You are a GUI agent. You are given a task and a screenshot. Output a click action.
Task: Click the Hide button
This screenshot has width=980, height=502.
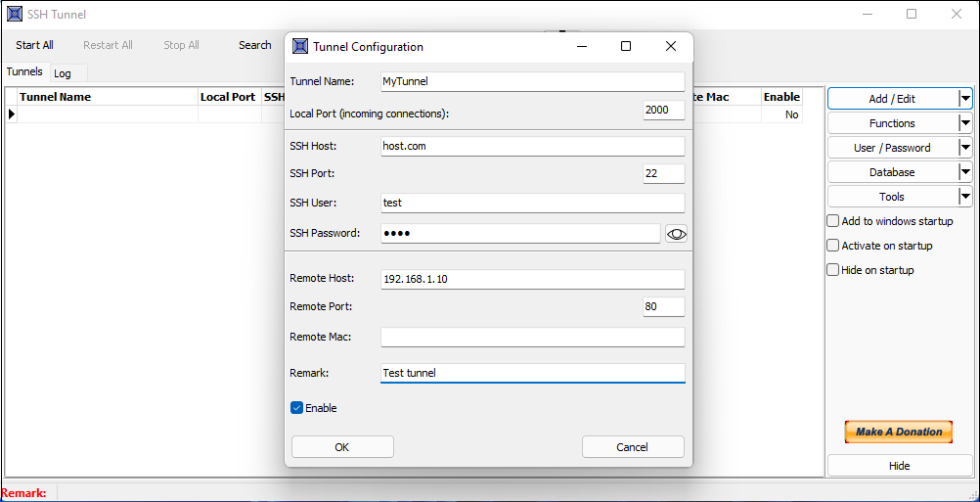pos(900,466)
